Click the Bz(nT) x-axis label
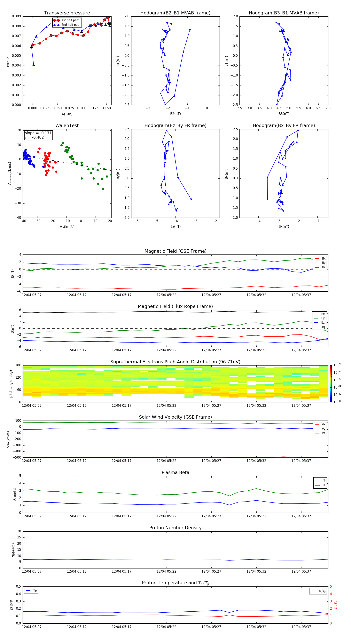This screenshot has height=644, width=351. click(x=175, y=227)
